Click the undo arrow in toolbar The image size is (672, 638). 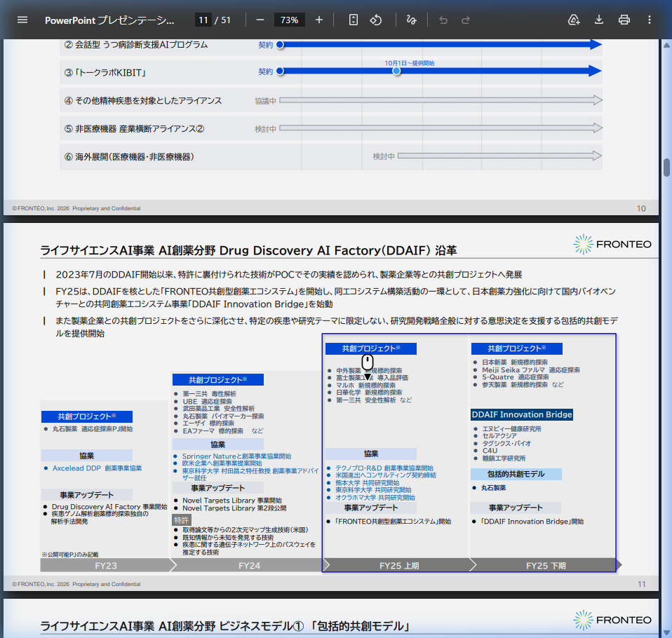point(443,20)
